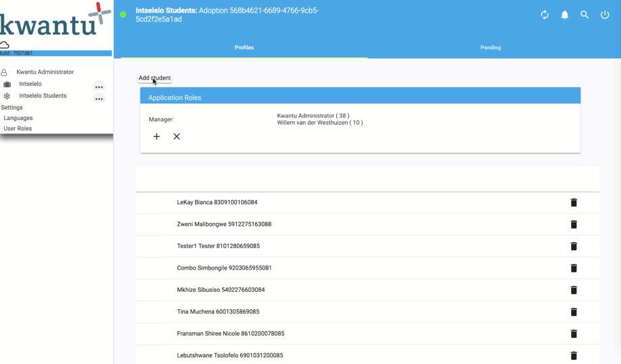
Task: Remove a manager with the X icon
Action: (x=177, y=136)
